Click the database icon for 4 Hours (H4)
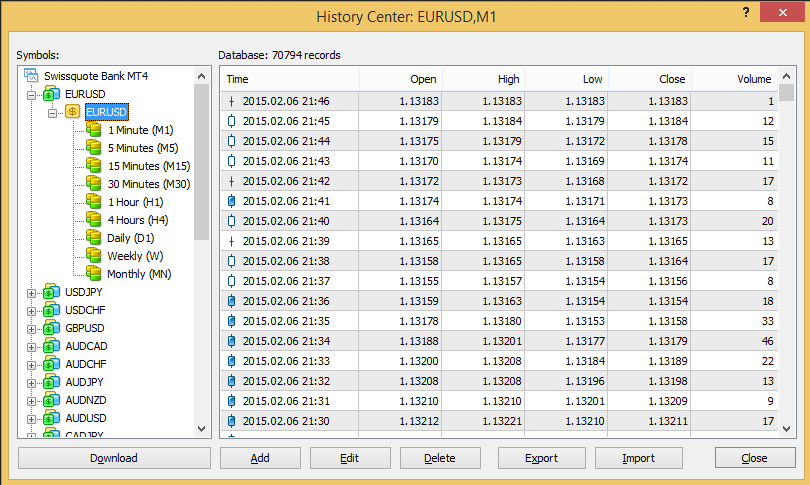810x485 pixels. 94,220
